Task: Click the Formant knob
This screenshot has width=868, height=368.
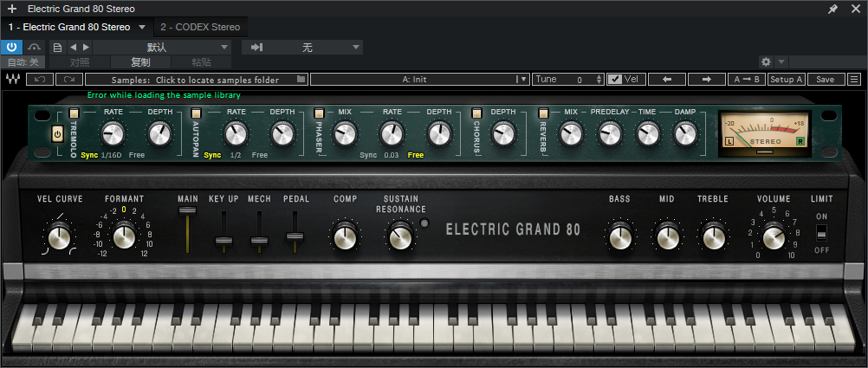Action: (x=125, y=236)
